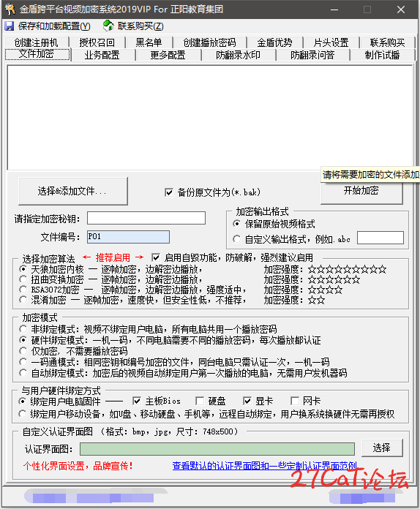The width and height of the screenshot is (420, 509).
Task: Open the 黑名单 tab
Action: pos(149,42)
